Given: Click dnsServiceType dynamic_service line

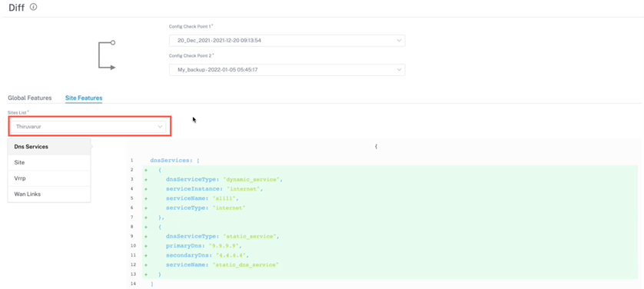Looking at the screenshot, I should 224,179.
